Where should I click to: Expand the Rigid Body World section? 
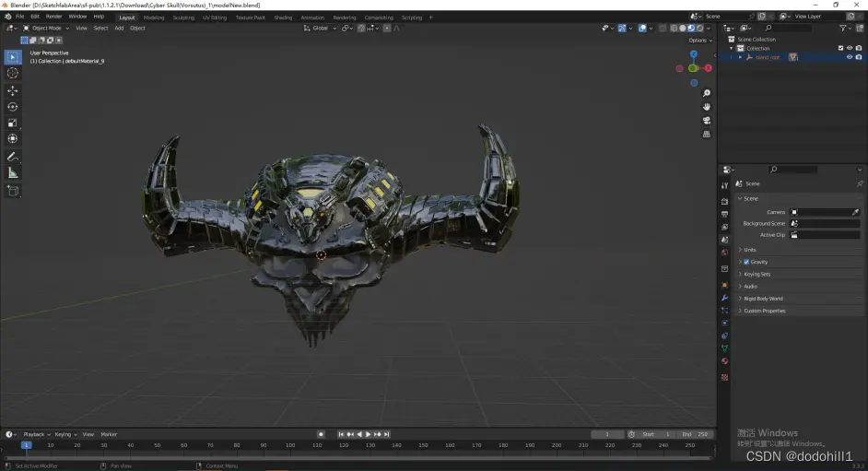[763, 299]
